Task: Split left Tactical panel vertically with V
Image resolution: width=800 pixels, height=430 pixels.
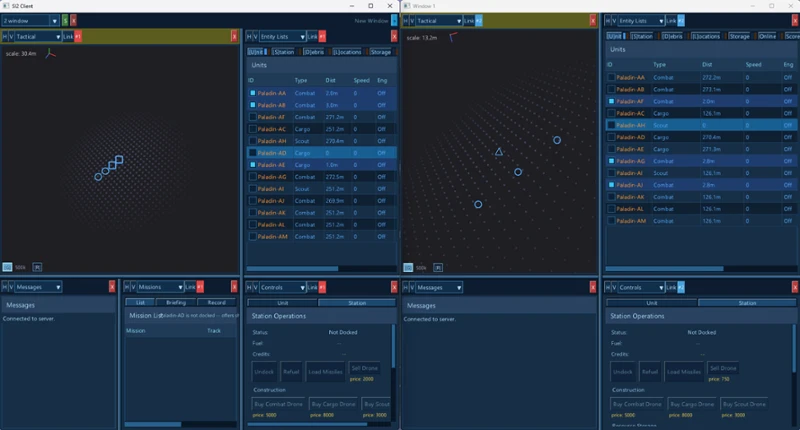Action: (x=11, y=37)
